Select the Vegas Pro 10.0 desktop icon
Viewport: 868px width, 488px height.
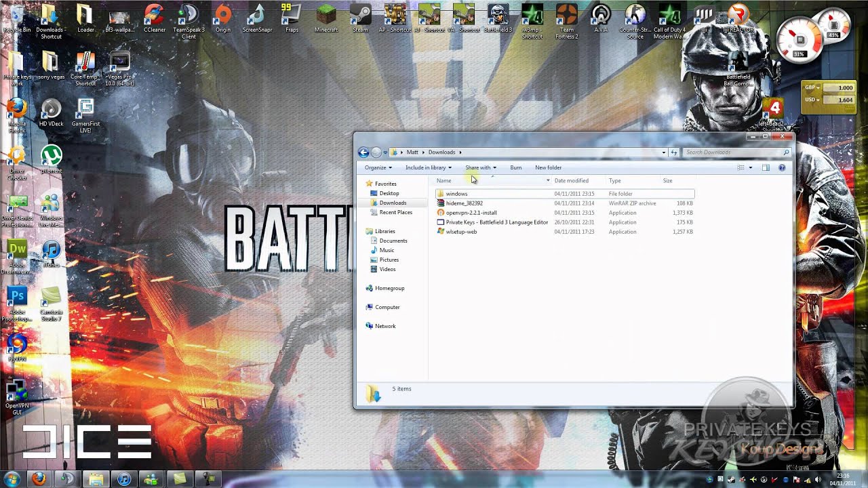pyautogui.click(x=119, y=68)
